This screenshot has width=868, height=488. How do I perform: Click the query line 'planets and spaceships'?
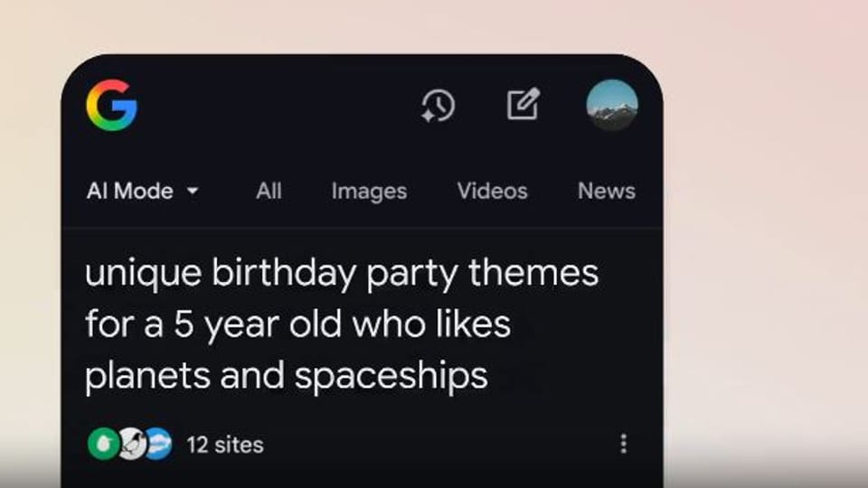coord(287,376)
